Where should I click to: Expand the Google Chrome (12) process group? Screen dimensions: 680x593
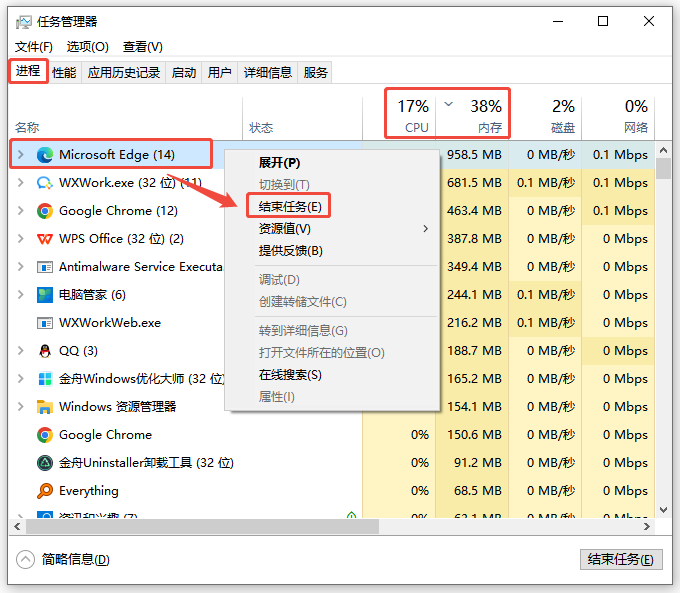click(20, 210)
